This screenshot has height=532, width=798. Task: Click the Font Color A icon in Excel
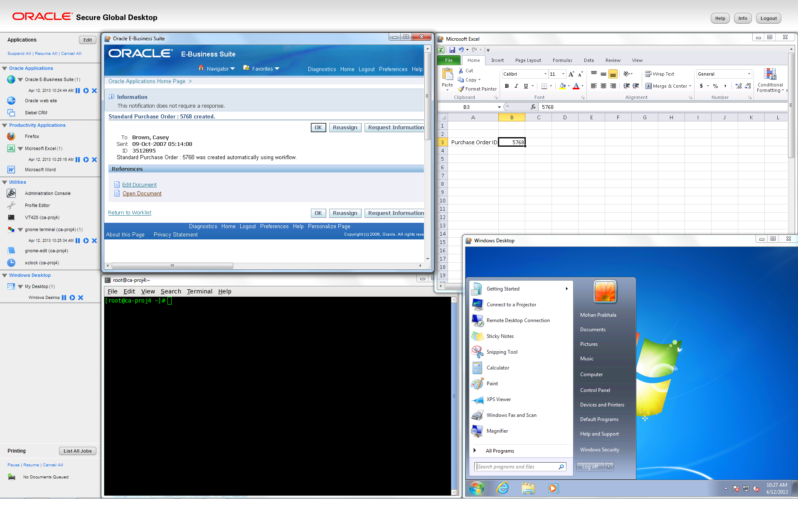click(576, 86)
